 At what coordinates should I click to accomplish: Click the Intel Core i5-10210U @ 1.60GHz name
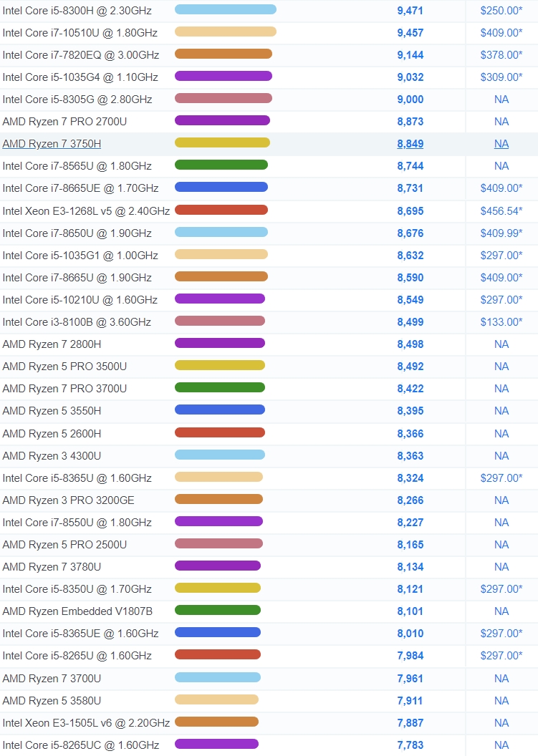coord(80,300)
